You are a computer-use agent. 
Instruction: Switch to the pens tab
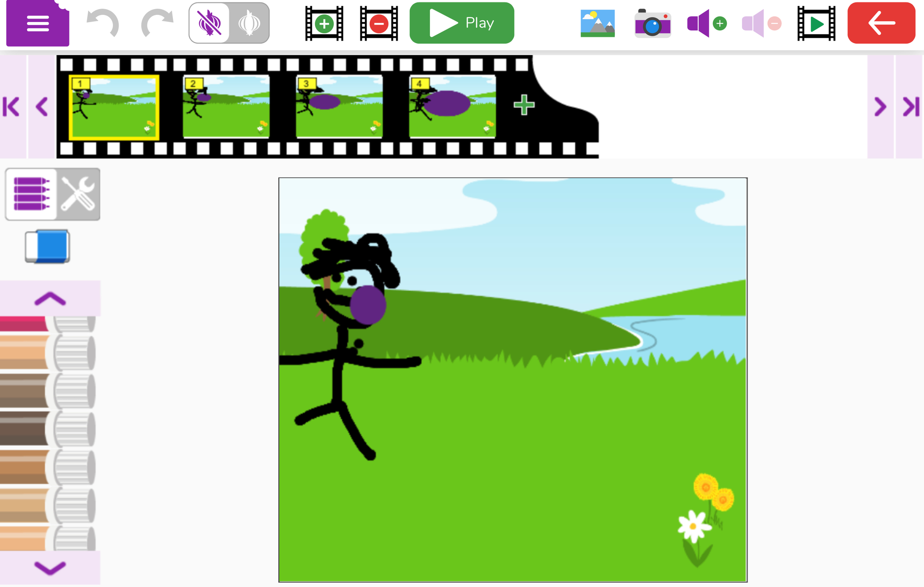click(31, 194)
